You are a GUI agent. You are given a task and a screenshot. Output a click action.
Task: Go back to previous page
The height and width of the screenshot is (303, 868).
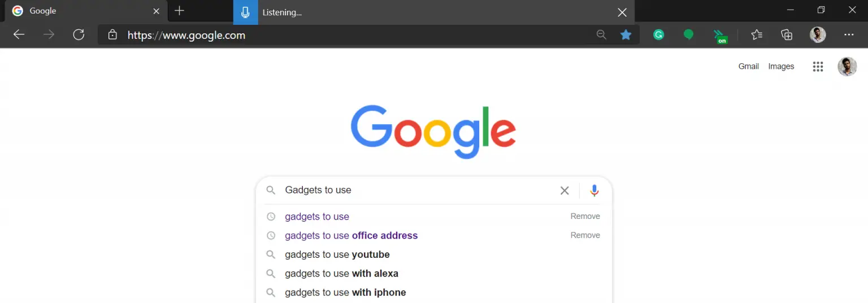tap(19, 35)
